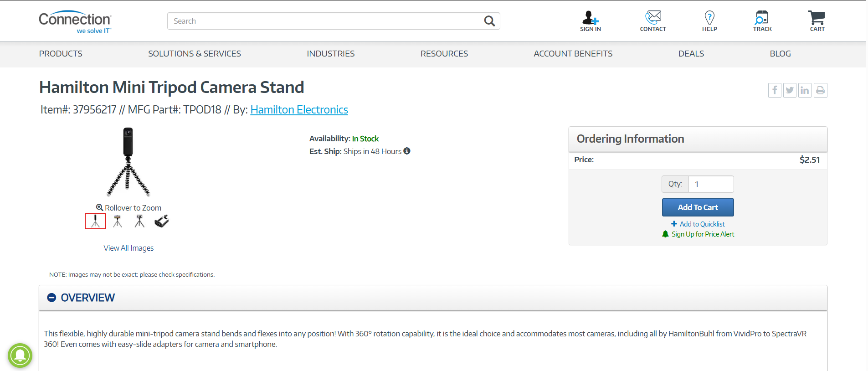Print this product page
Image resolution: width=868 pixels, height=371 pixels.
[x=820, y=90]
